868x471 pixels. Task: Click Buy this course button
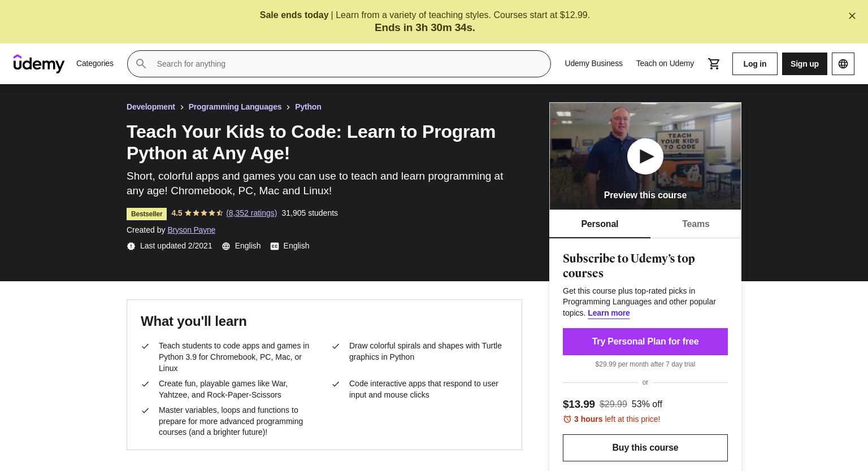click(645, 448)
